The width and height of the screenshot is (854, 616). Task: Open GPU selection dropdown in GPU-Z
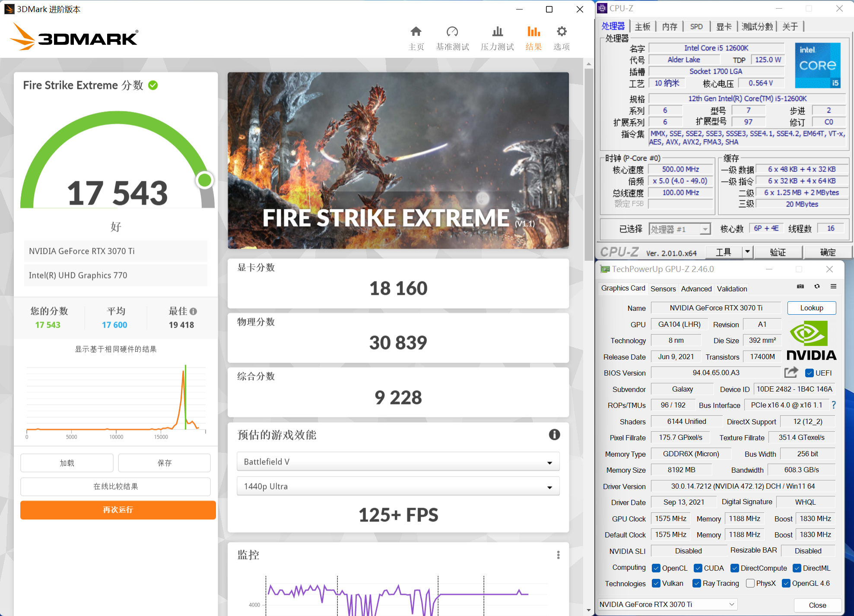pyautogui.click(x=667, y=604)
